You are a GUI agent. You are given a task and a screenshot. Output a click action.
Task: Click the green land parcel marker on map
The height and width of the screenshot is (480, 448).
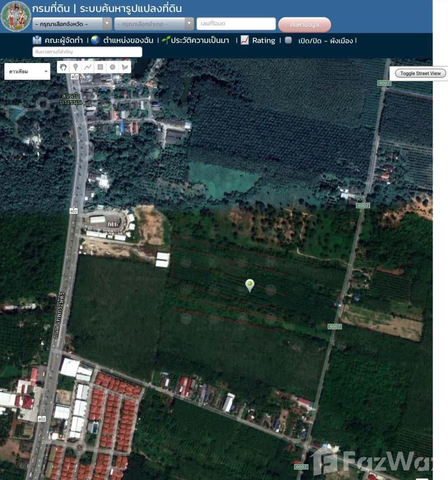tap(249, 285)
